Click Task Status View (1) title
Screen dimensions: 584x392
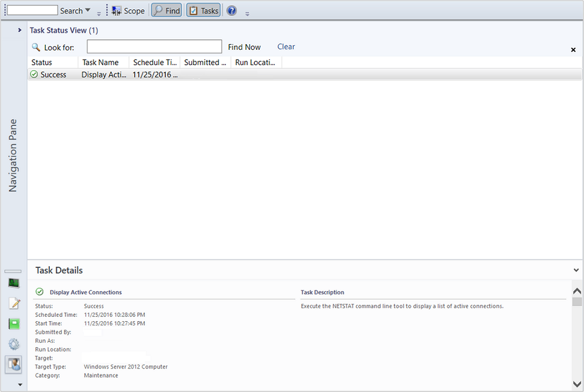tap(64, 30)
